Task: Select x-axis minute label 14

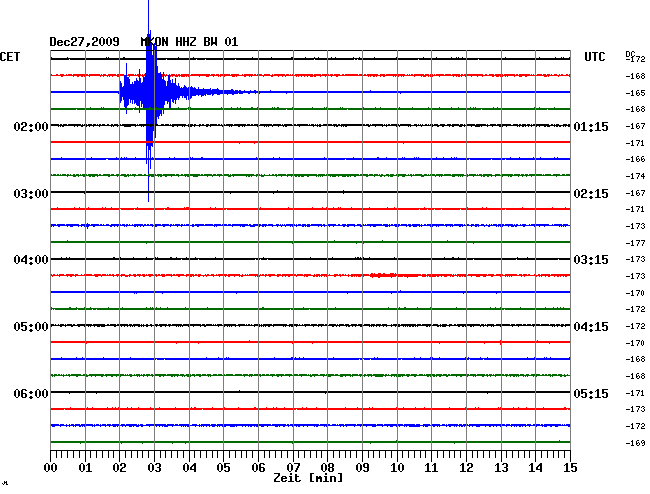Action: (x=535, y=468)
